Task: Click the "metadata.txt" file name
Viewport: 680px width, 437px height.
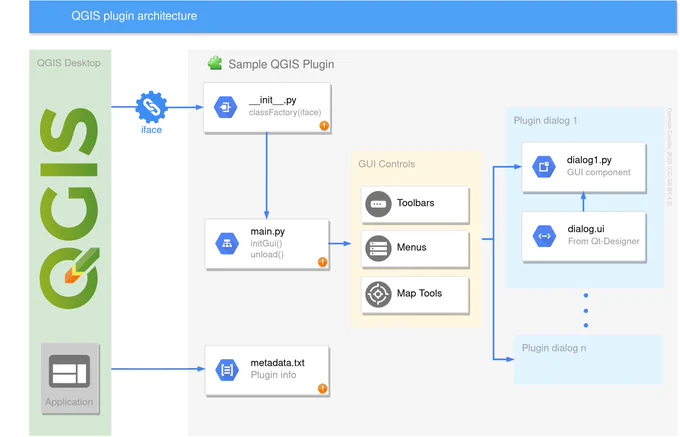Action: [278, 362]
